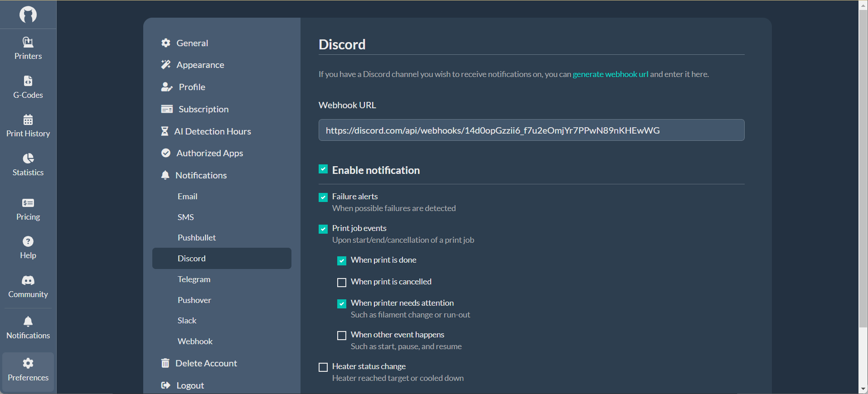This screenshot has height=394, width=868.
Task: Follow the generate webhook url link
Action: [x=611, y=74]
